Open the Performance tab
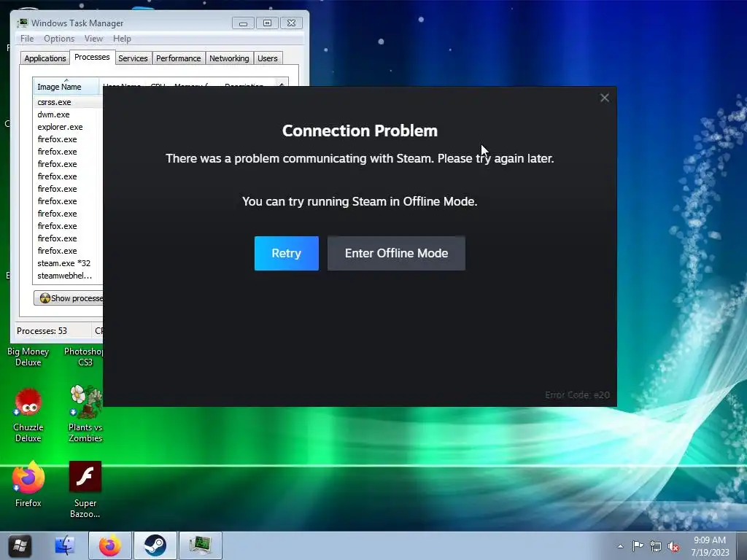This screenshot has height=560, width=747. [179, 58]
